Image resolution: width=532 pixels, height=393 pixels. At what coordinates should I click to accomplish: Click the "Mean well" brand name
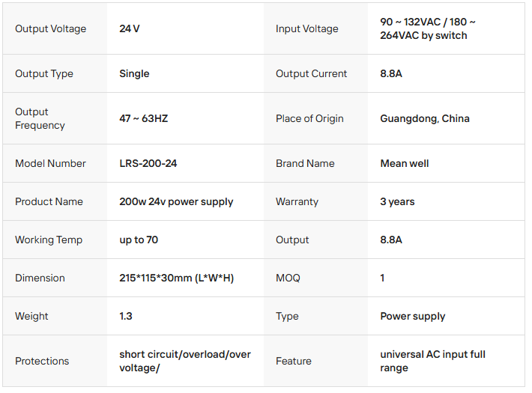tap(405, 163)
